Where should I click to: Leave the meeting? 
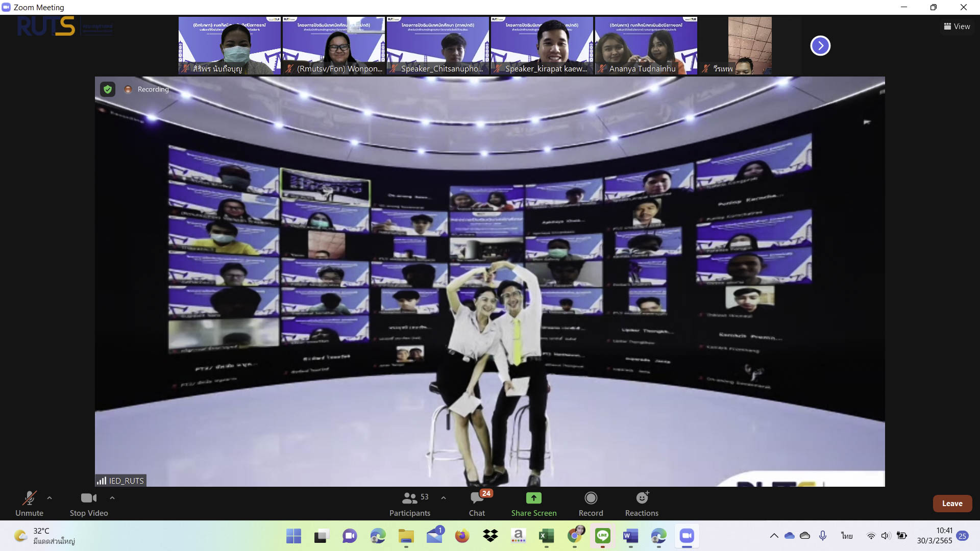click(x=952, y=504)
